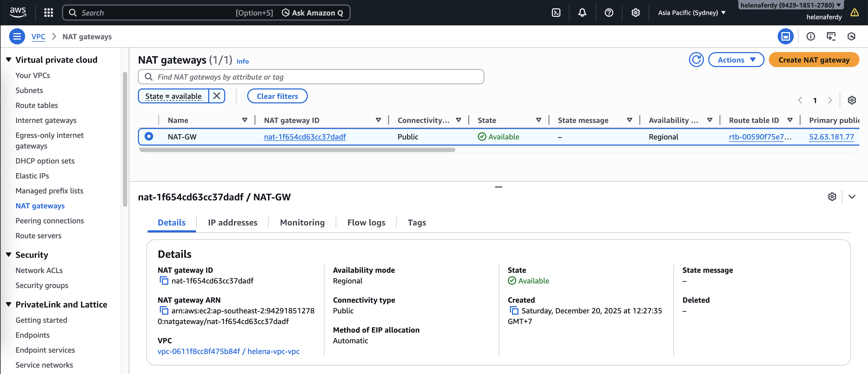The image size is (868, 374).
Task: Collapse the Virtual private cloud section
Action: (9, 60)
